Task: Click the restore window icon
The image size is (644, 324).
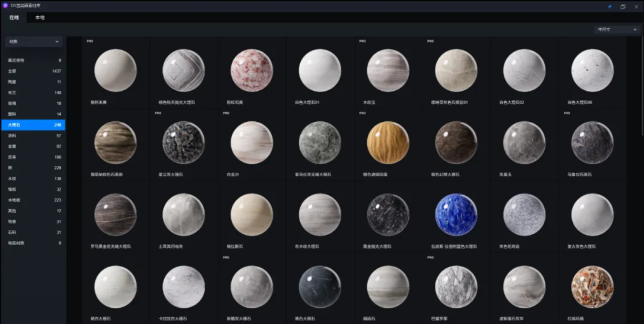Action: [x=623, y=7]
